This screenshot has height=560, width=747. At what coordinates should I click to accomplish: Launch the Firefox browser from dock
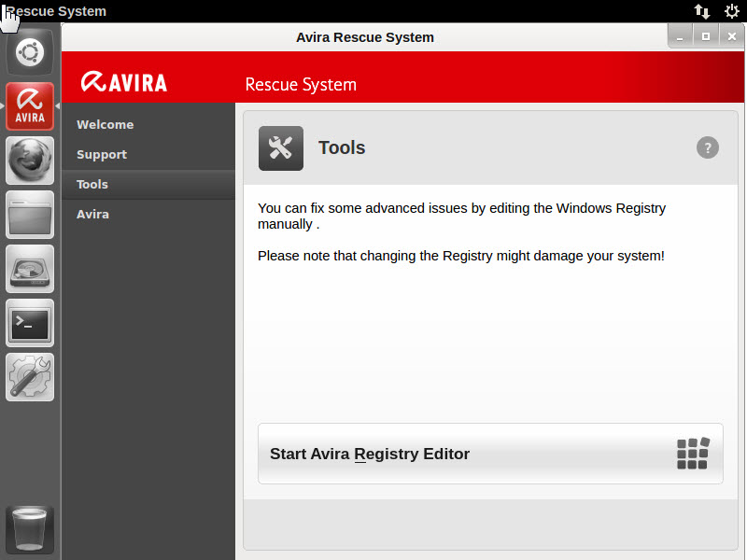[30, 161]
